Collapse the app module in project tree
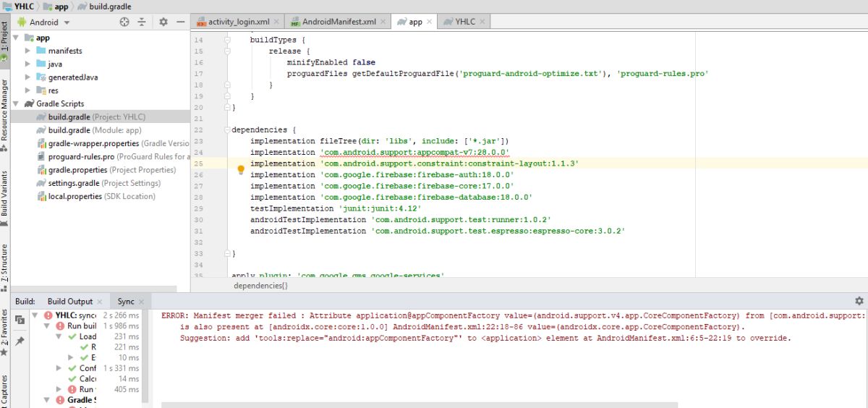The height and width of the screenshot is (408, 868). [x=16, y=38]
